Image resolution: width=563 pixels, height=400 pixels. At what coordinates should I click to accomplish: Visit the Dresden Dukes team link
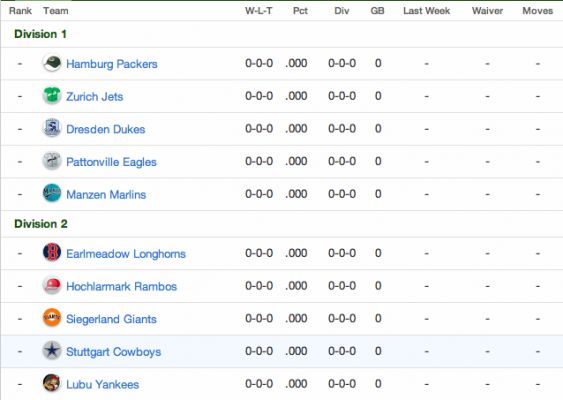pos(106,129)
